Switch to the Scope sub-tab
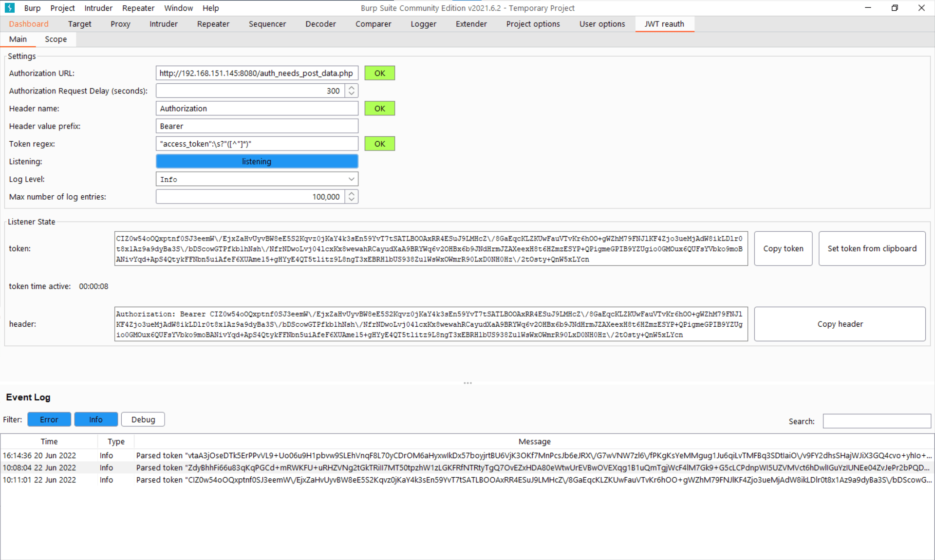The image size is (935, 560). click(x=56, y=39)
